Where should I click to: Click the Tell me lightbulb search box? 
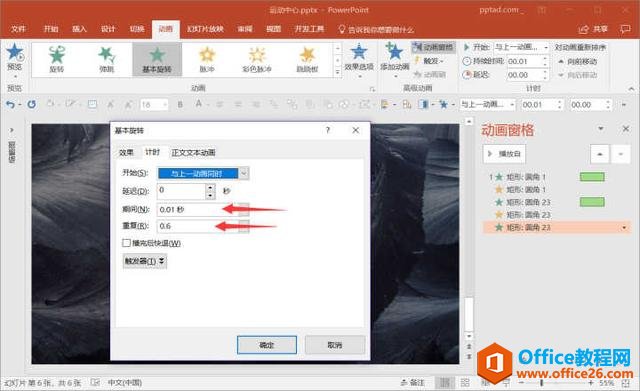point(376,29)
